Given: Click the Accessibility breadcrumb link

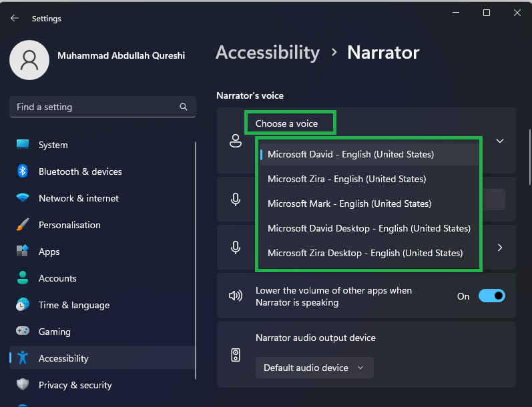Looking at the screenshot, I should click(268, 52).
